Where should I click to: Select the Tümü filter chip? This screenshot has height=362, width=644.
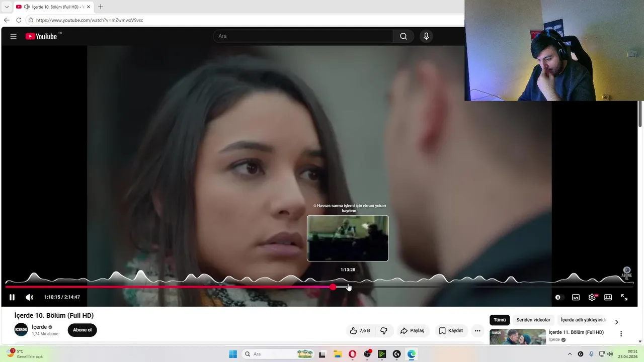[500, 320]
